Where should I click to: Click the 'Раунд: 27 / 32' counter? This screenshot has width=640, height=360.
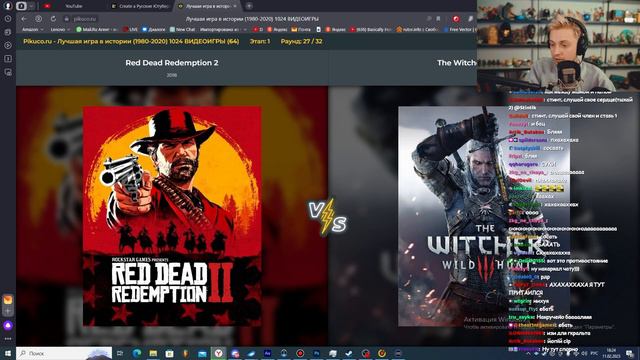[301, 41]
